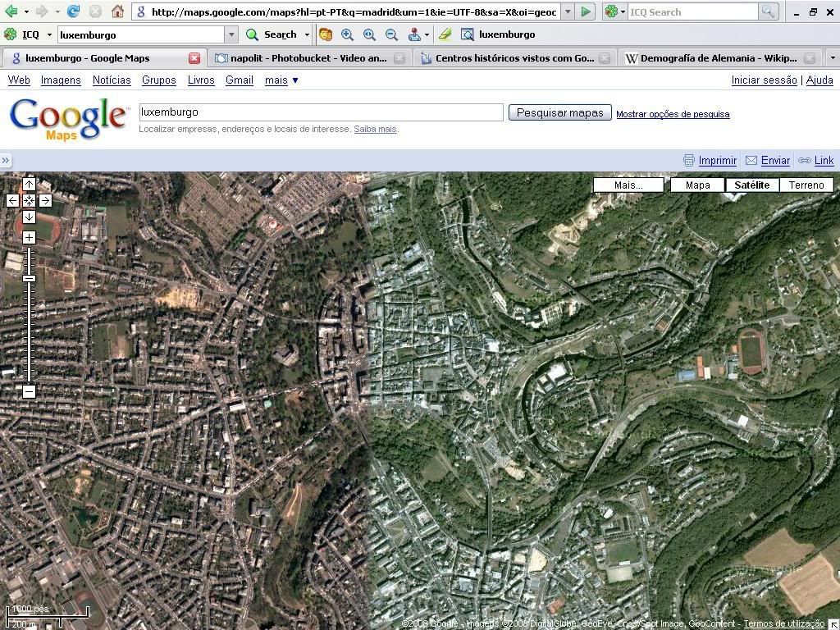The width and height of the screenshot is (840, 630).
Task: Pan the map left with the arrow
Action: click(13, 200)
